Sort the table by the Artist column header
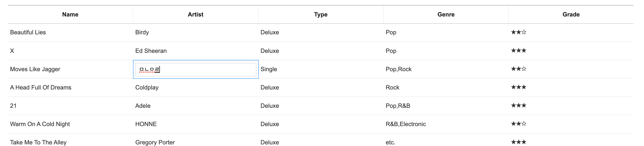The image size is (644, 146). point(195,14)
